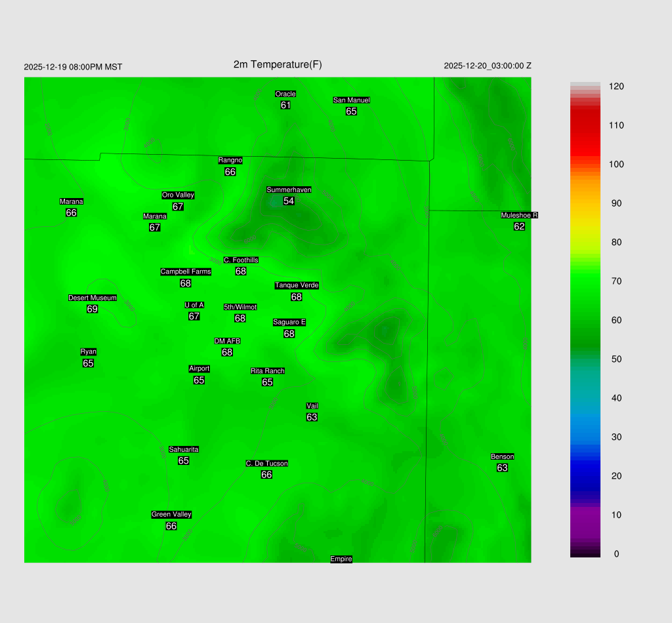Viewport: 672px width, 623px height.
Task: Select the Muleshoe R station label
Action: pyautogui.click(x=519, y=215)
